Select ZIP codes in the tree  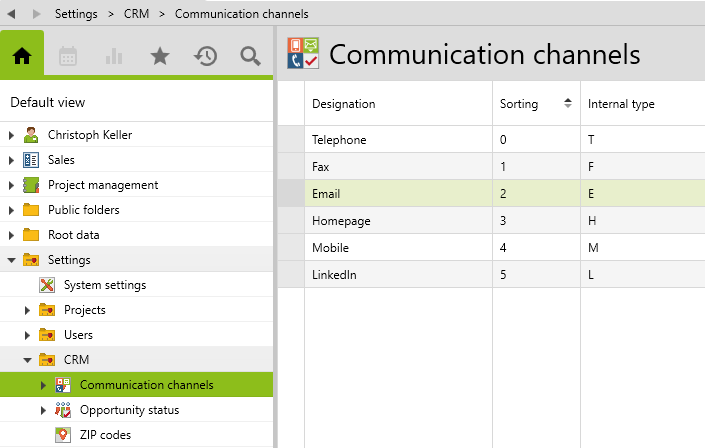[x=105, y=435]
